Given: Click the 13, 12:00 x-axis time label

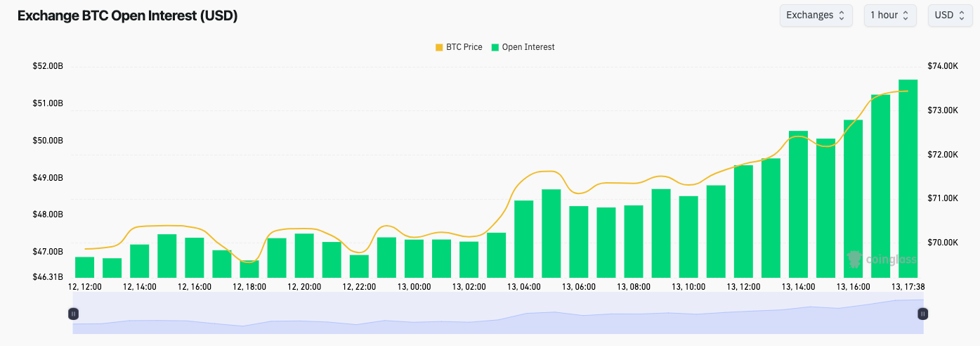Looking at the screenshot, I should coord(743,287).
